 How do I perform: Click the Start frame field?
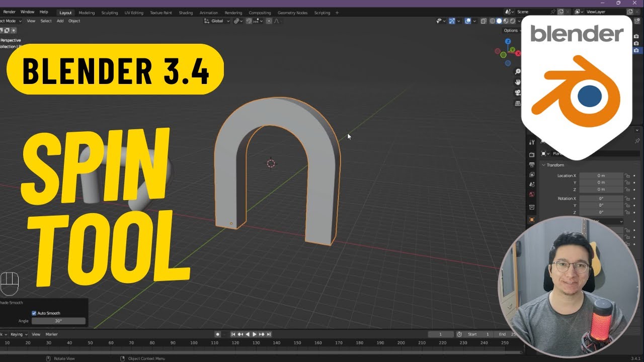[479, 334]
